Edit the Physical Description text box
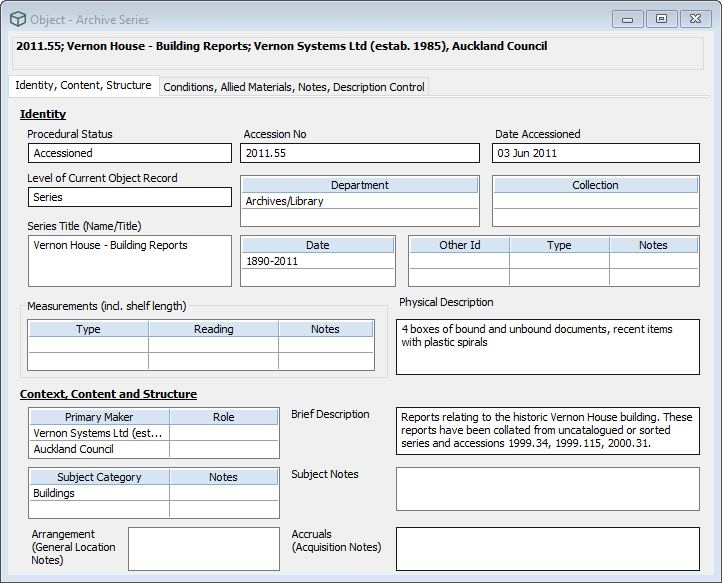This screenshot has width=722, height=583. pos(548,347)
